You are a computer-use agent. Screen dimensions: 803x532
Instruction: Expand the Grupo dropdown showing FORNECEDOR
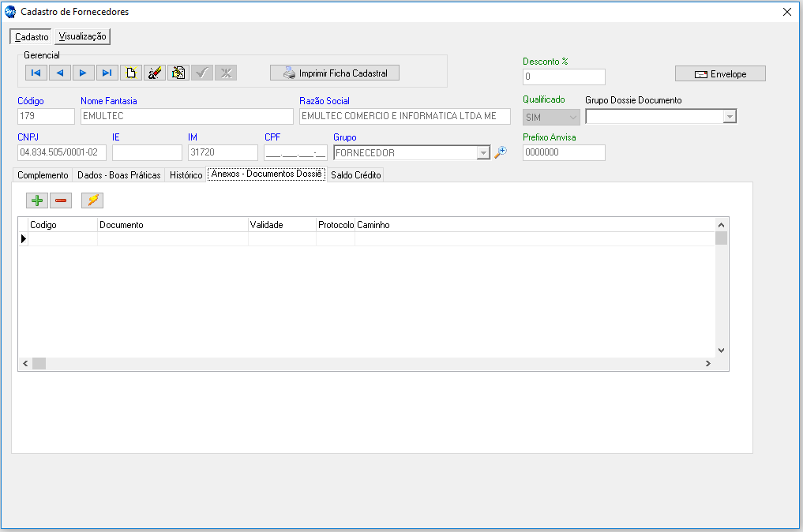coord(483,153)
